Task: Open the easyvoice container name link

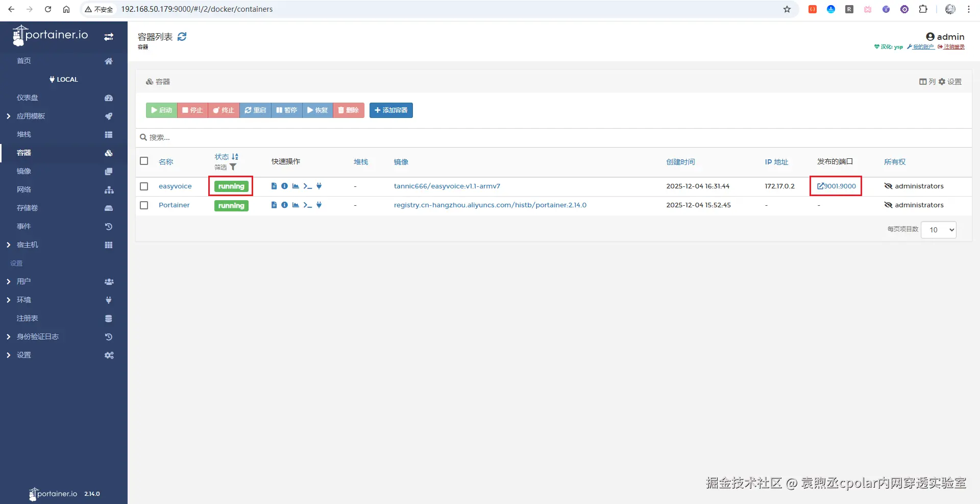Action: pyautogui.click(x=175, y=186)
